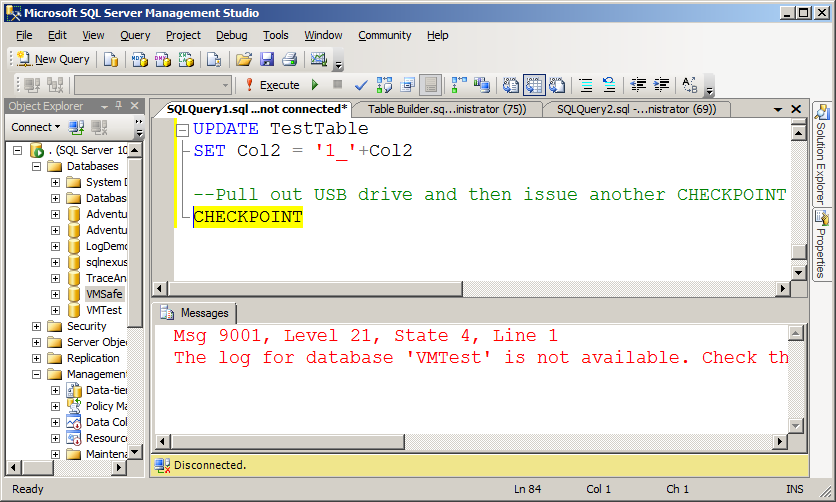Image resolution: width=836 pixels, height=502 pixels.
Task: Click the Messages results tab
Action: [x=196, y=313]
